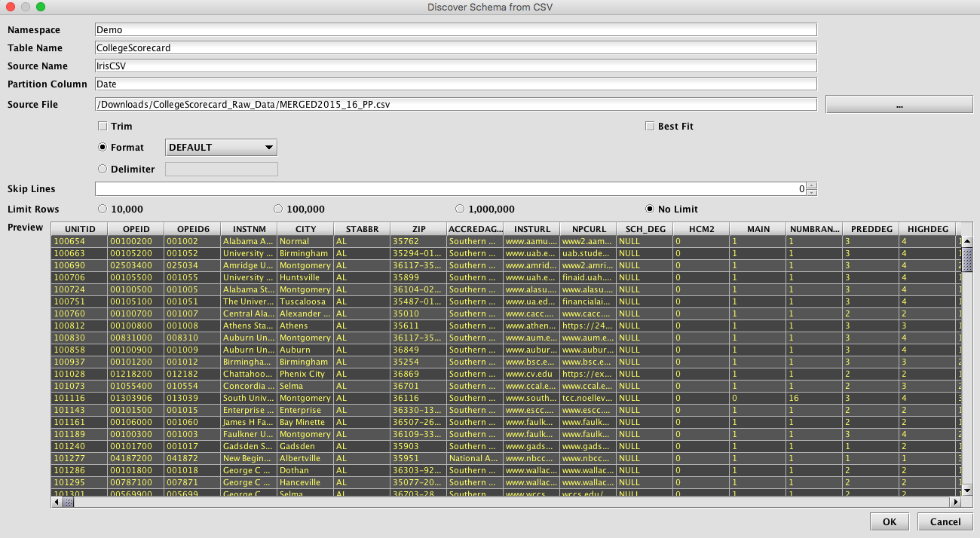Viewport: 980px width, 538px height.
Task: Decrement Skip Lines using down arrow
Action: [811, 192]
